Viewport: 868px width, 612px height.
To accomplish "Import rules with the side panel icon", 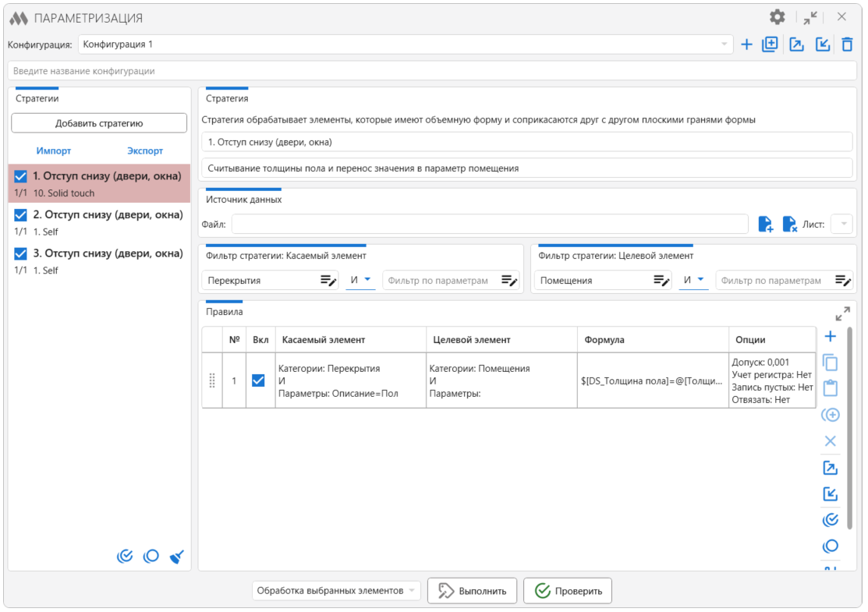I will [831, 493].
